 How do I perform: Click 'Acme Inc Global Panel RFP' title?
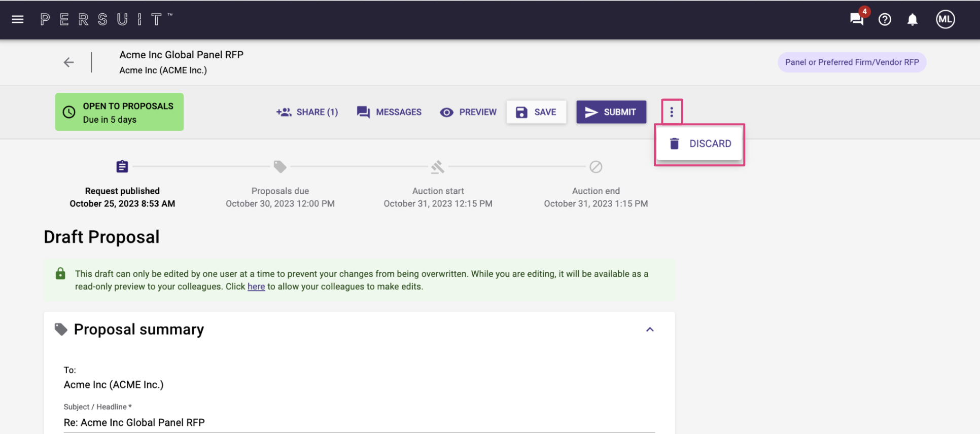[182, 55]
